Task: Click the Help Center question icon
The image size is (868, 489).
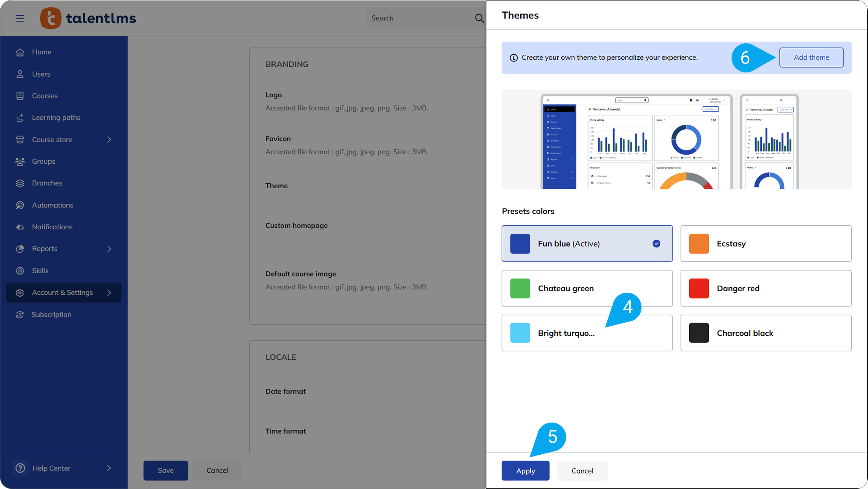Action: [x=20, y=468]
